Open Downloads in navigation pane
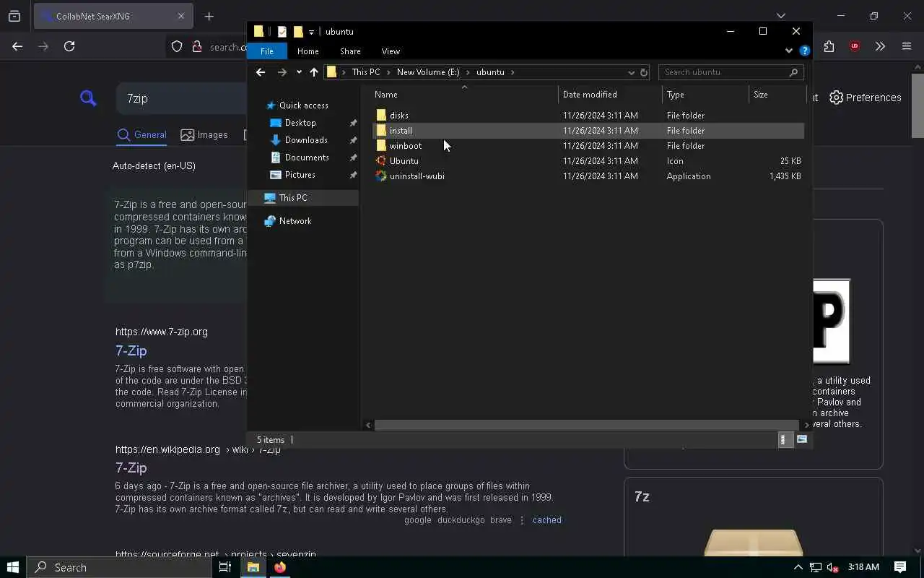Viewport: 924px width, 578px height. tap(306, 140)
